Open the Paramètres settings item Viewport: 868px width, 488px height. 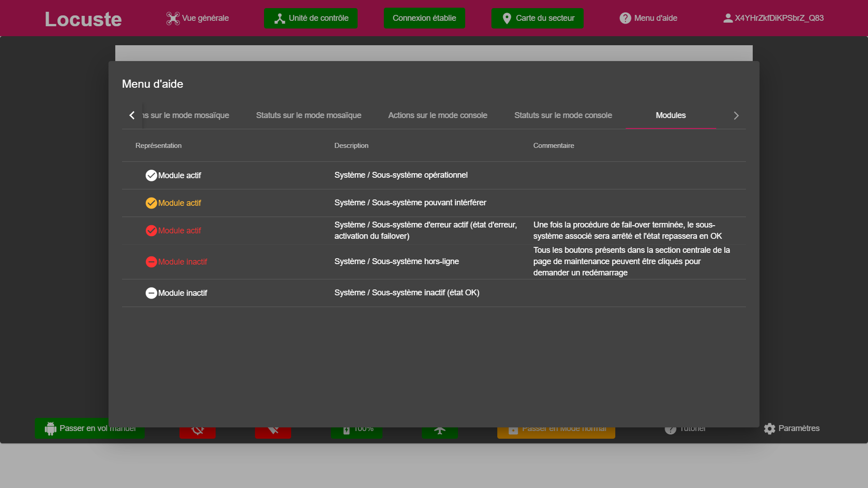pos(792,428)
